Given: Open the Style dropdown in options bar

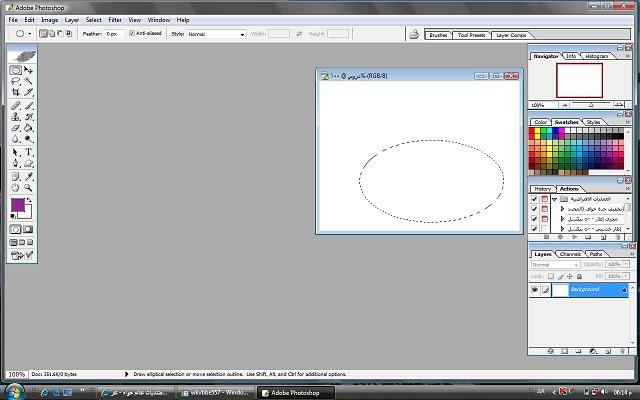Looking at the screenshot, I should (x=215, y=34).
